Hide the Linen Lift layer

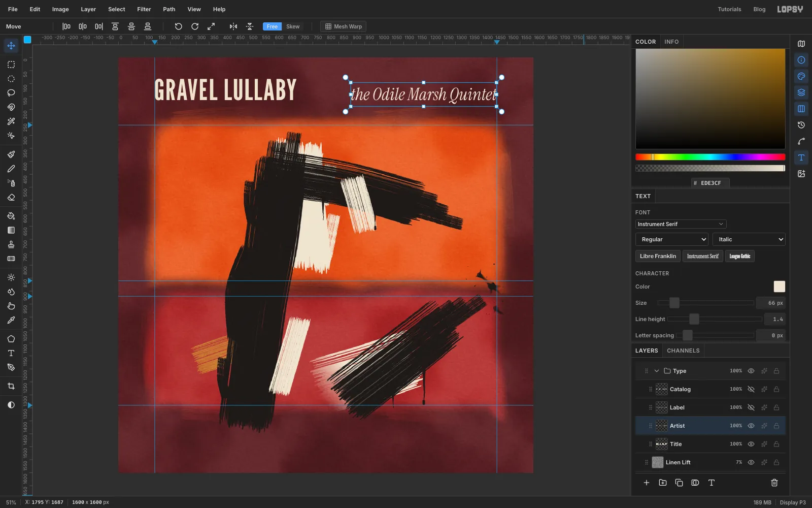(751, 462)
